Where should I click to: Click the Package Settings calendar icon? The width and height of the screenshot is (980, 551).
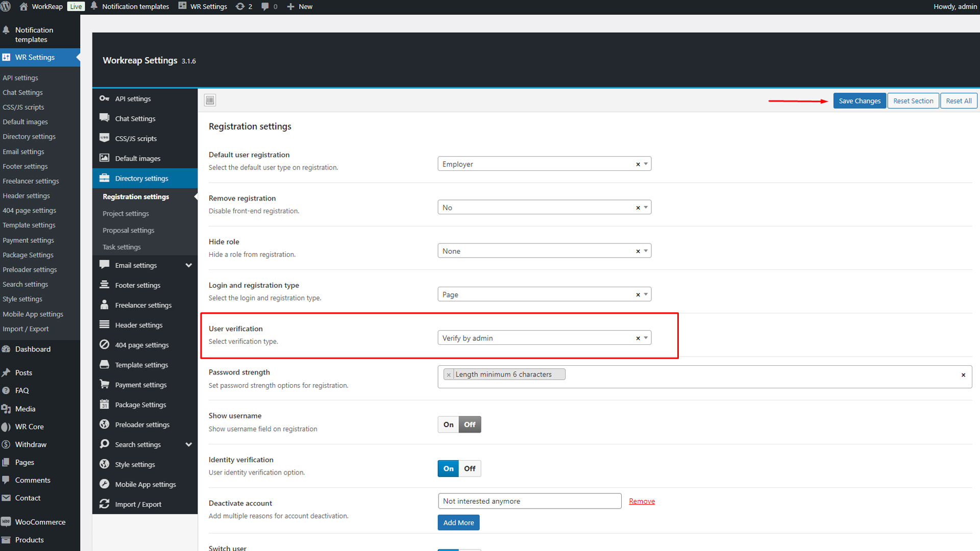point(104,404)
